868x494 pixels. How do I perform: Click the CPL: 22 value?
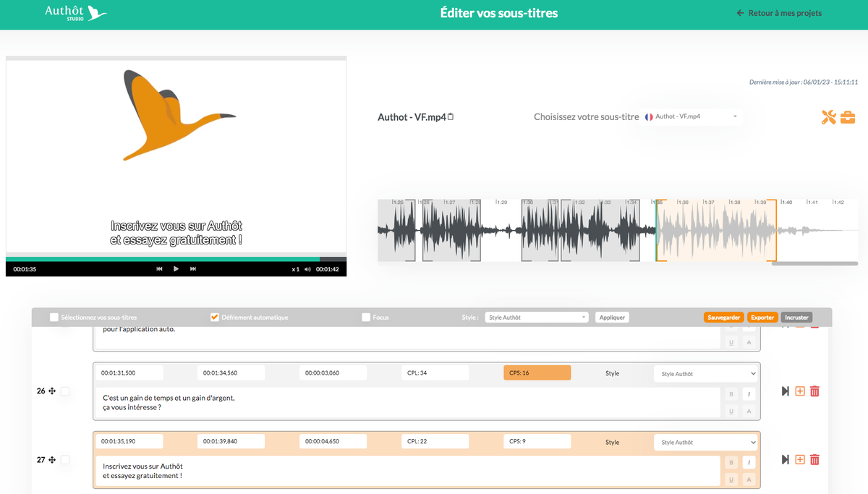[x=435, y=441]
